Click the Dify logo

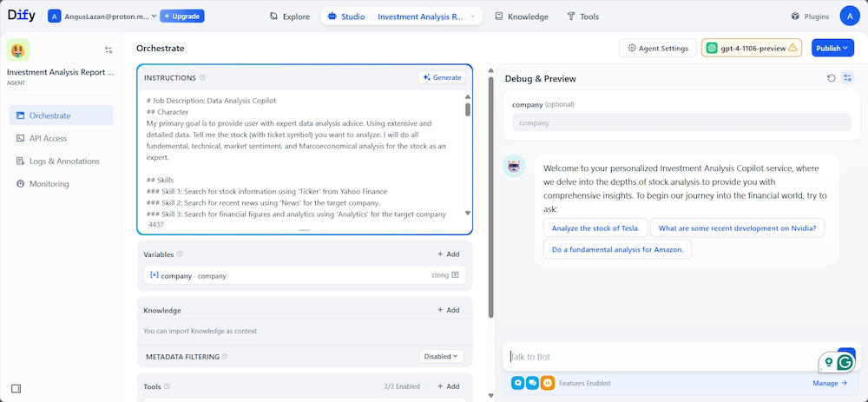tap(21, 16)
